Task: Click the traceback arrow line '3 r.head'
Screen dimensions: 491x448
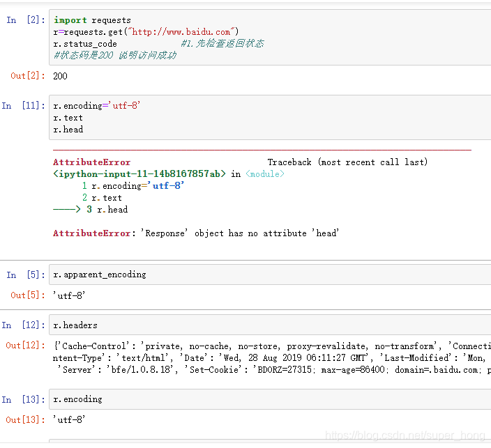Action: 91,209
